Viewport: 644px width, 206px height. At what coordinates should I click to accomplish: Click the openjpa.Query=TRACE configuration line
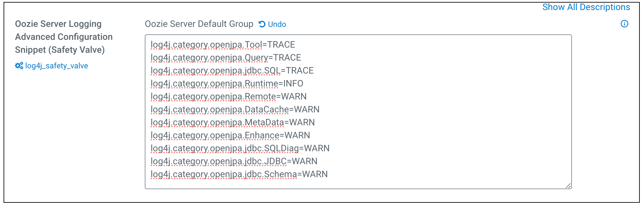pyautogui.click(x=226, y=57)
